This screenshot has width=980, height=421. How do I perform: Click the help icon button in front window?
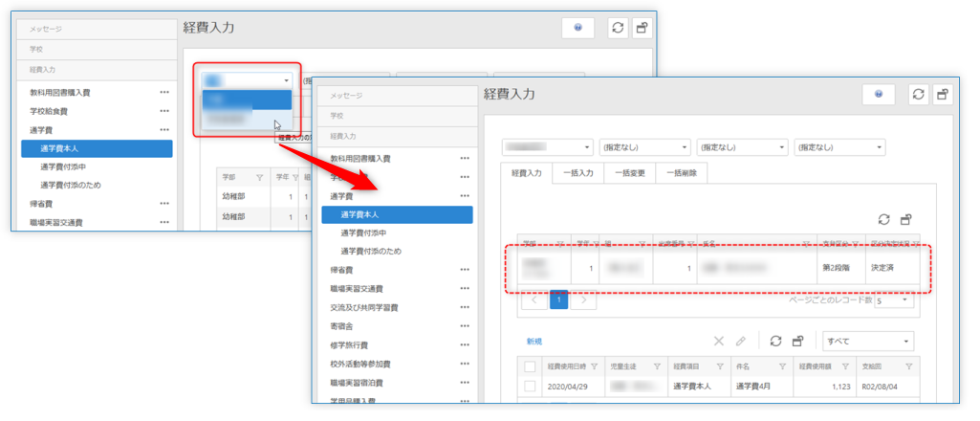click(879, 95)
